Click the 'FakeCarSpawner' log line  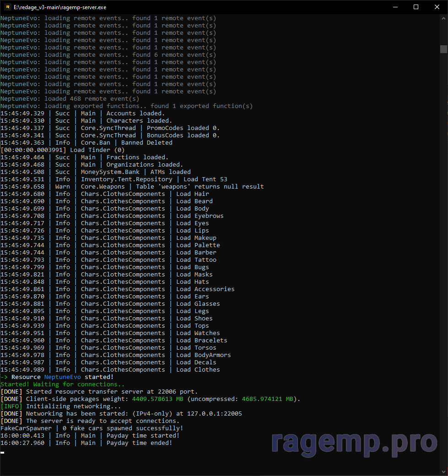point(26,428)
